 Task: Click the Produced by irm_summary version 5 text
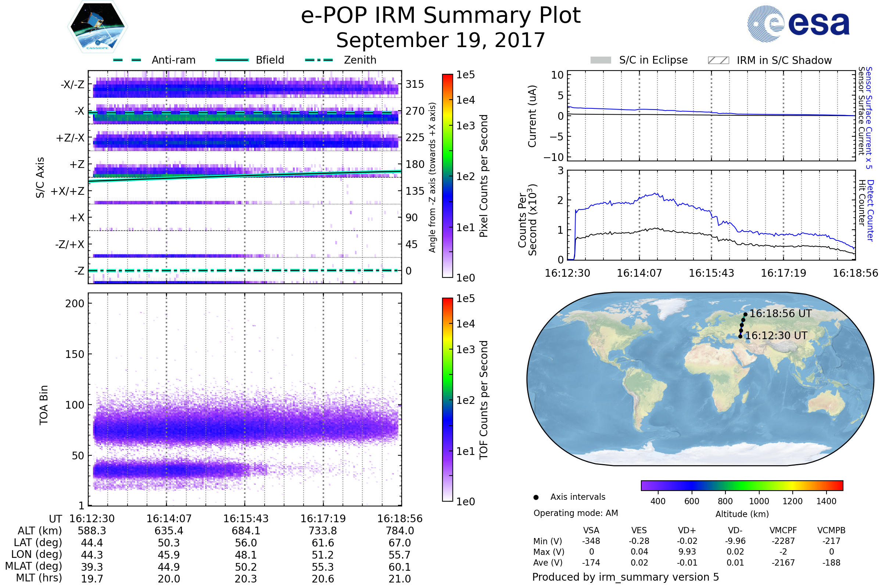pos(625,577)
